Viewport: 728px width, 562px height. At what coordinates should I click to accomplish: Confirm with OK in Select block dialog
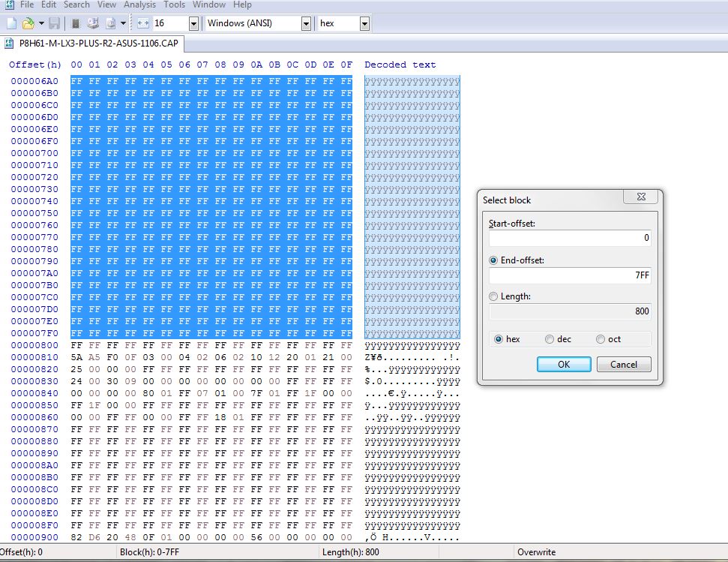tap(564, 365)
